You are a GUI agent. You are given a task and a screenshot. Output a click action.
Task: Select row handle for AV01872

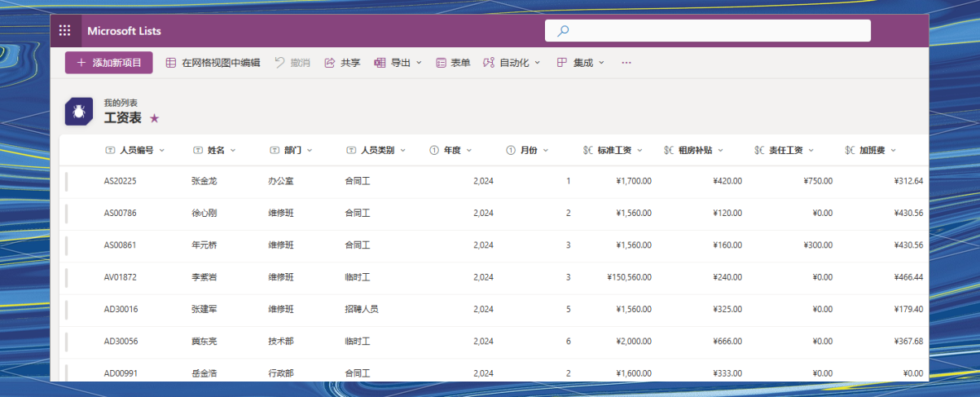tap(67, 277)
